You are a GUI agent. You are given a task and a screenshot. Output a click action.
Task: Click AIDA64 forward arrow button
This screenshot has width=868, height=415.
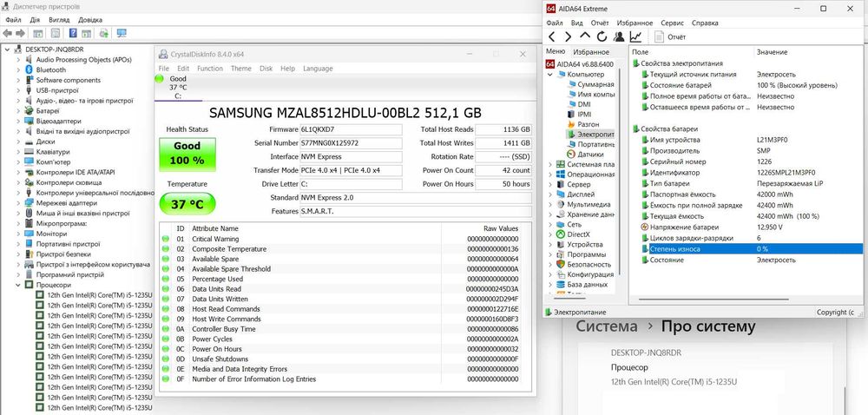click(x=568, y=36)
